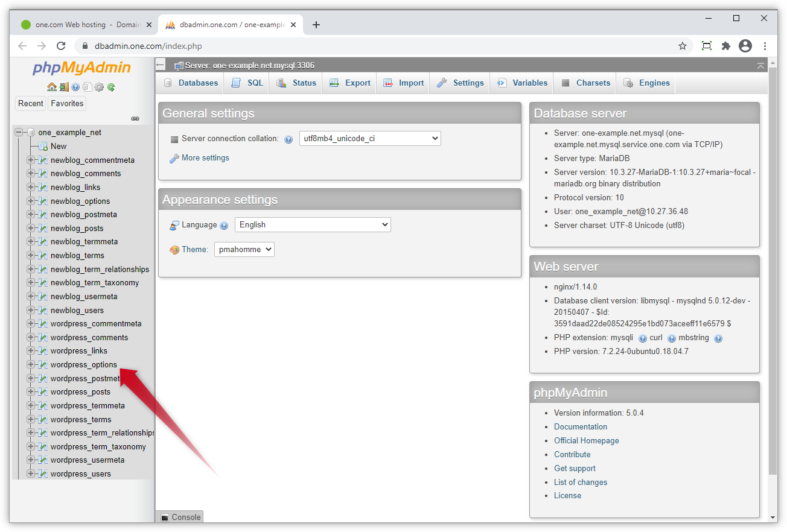787x532 pixels.
Task: Click the browser address bar
Action: click(241, 45)
